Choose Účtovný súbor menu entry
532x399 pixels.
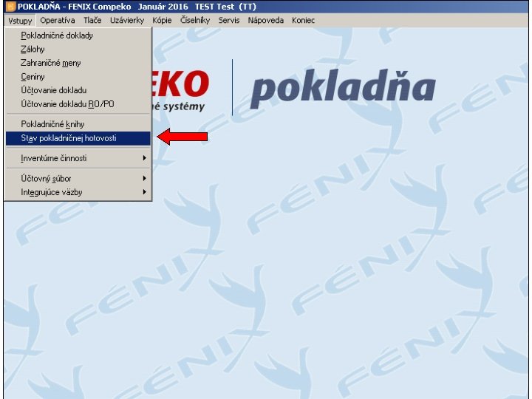tap(78, 179)
